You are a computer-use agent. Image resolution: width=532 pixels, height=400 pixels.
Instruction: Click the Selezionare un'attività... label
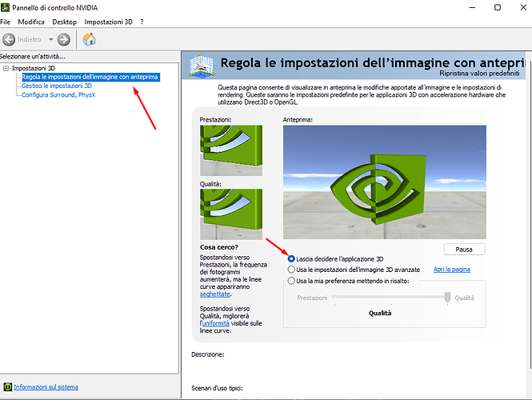33,57
